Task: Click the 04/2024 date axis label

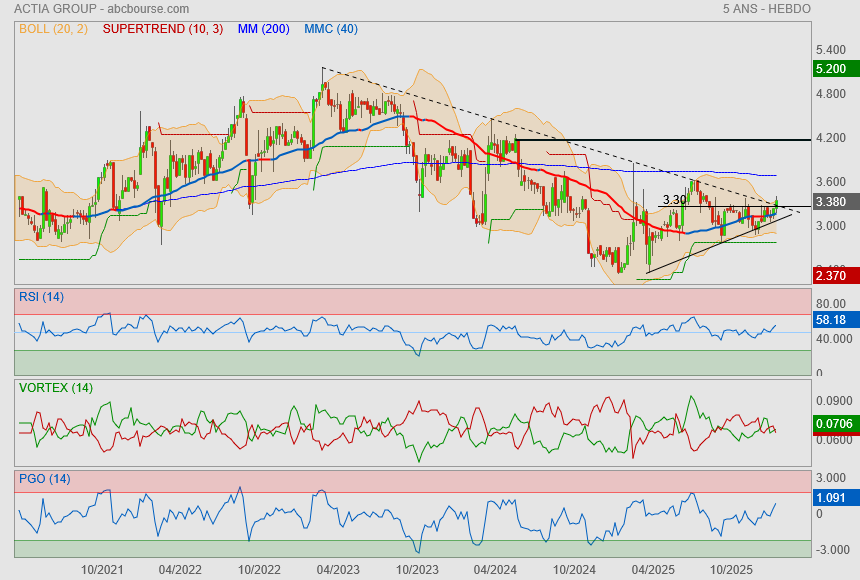Action: pos(495,570)
